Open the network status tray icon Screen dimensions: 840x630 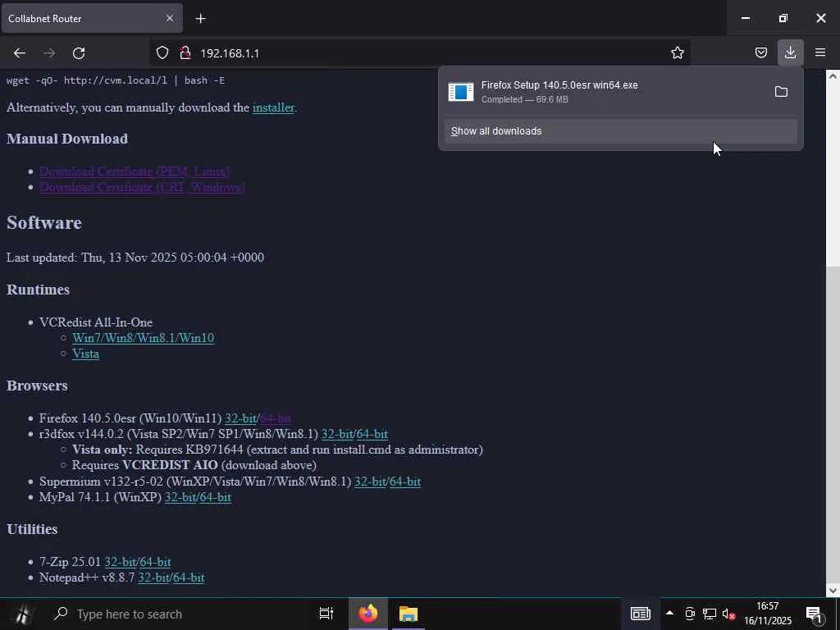[x=710, y=614]
